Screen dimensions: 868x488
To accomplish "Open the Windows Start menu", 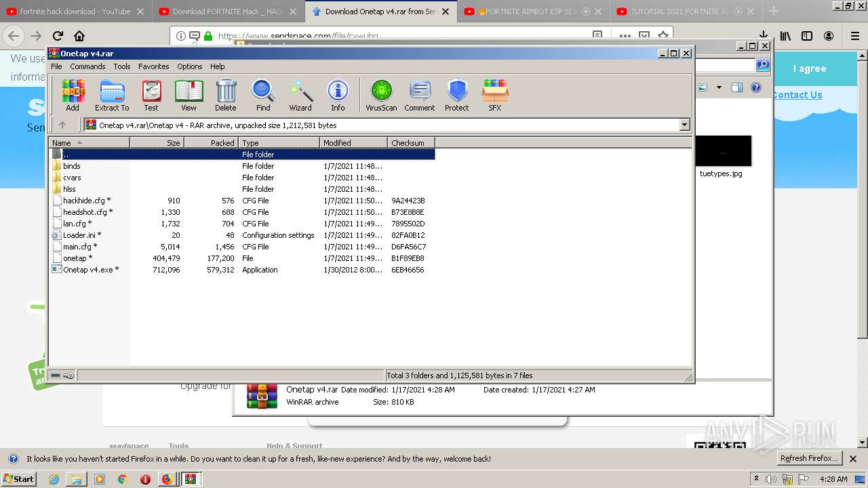I will click(18, 479).
